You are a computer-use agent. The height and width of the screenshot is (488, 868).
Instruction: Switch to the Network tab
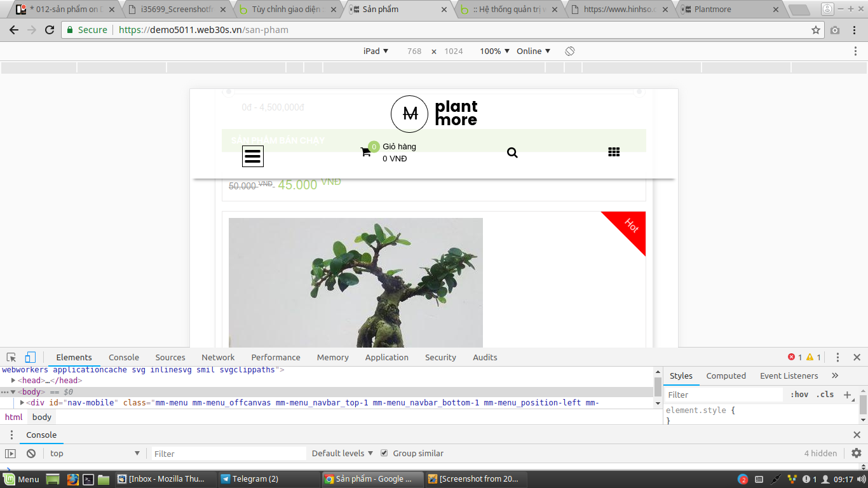click(x=218, y=357)
